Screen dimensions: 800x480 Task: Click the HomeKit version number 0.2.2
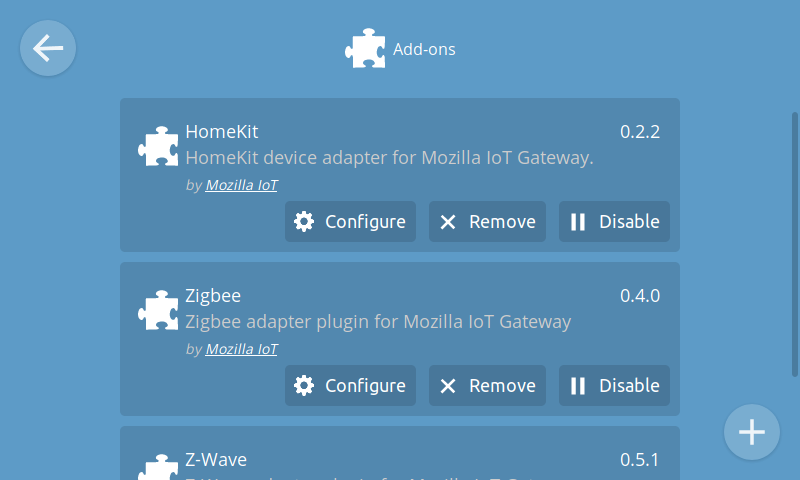(x=640, y=131)
